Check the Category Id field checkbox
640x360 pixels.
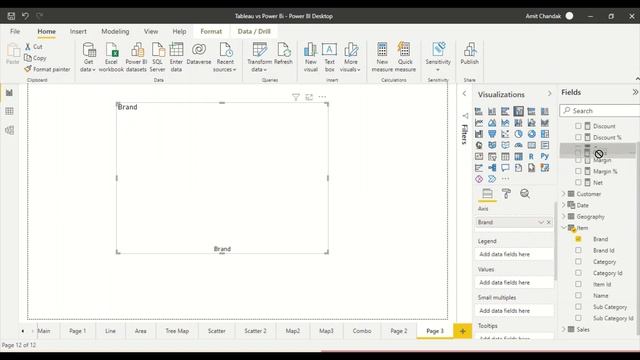pyautogui.click(x=578, y=273)
